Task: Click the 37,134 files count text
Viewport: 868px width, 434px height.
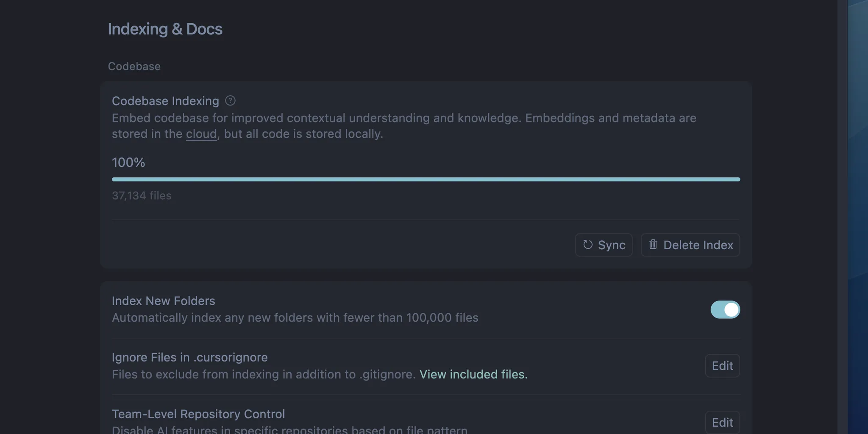Action: 142,195
